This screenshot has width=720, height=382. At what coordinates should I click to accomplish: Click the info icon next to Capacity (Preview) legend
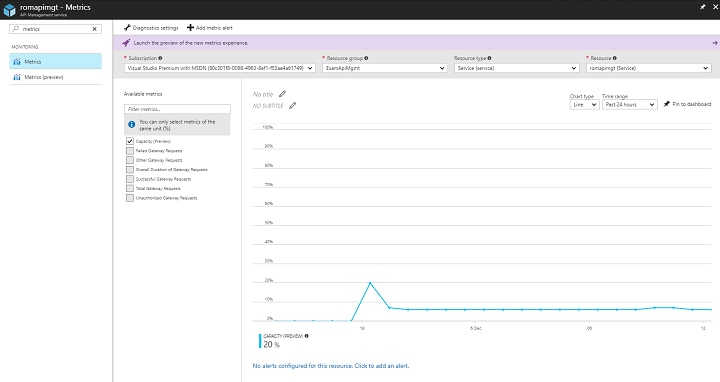[307, 336]
